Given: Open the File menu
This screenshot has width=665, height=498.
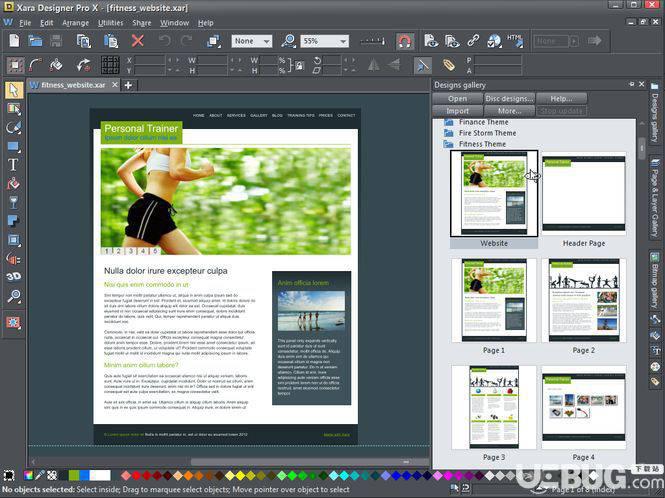Looking at the screenshot, I should [25, 23].
